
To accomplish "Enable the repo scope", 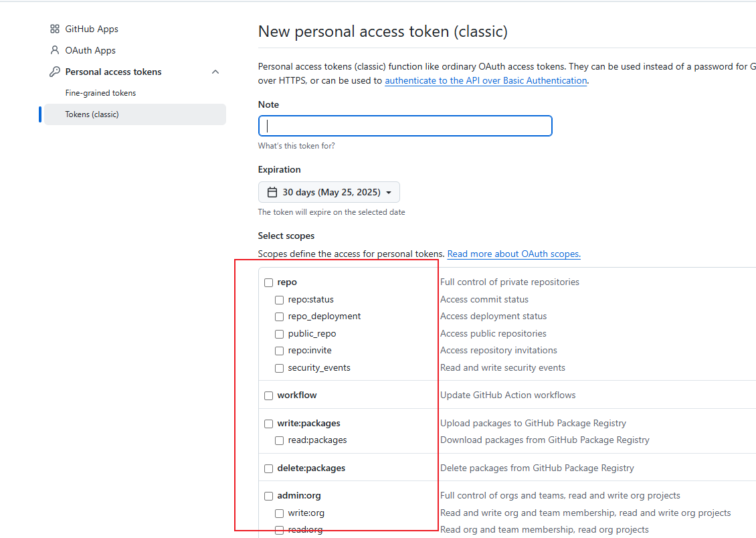I will [268, 282].
